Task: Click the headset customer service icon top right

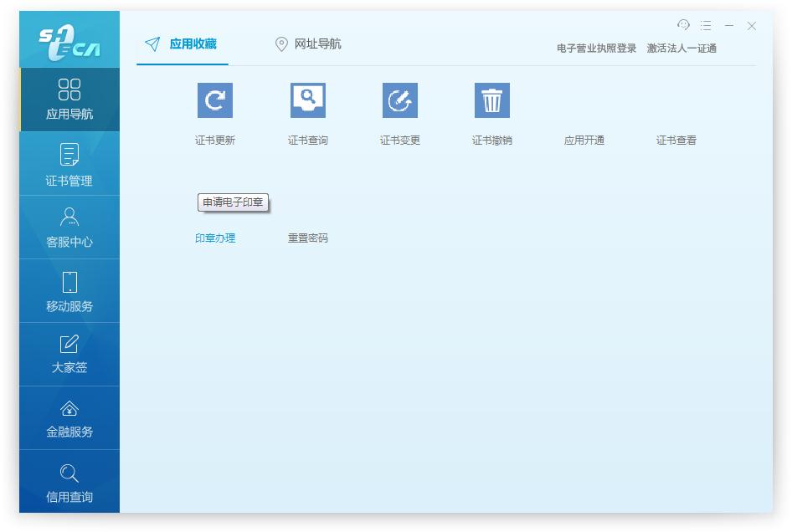Action: click(683, 25)
